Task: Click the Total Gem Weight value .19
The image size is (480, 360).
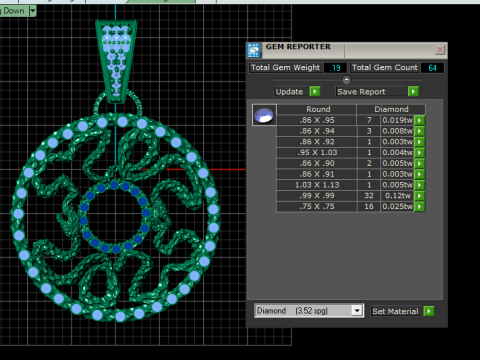Action: (335, 68)
